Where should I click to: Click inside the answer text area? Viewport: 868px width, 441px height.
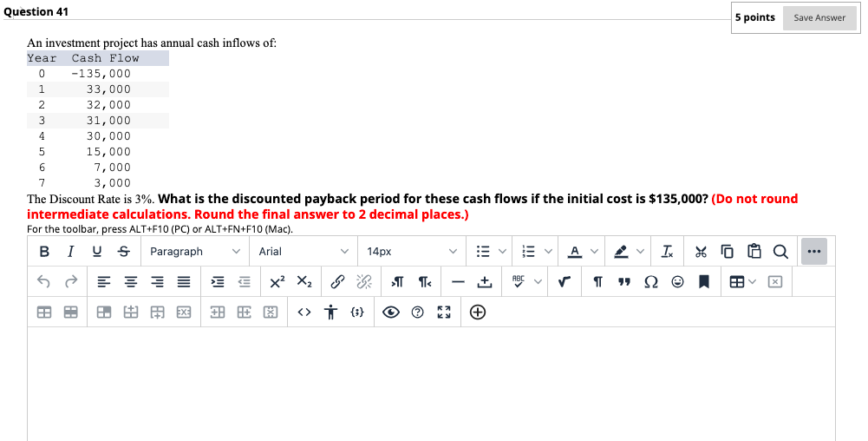tap(431, 384)
